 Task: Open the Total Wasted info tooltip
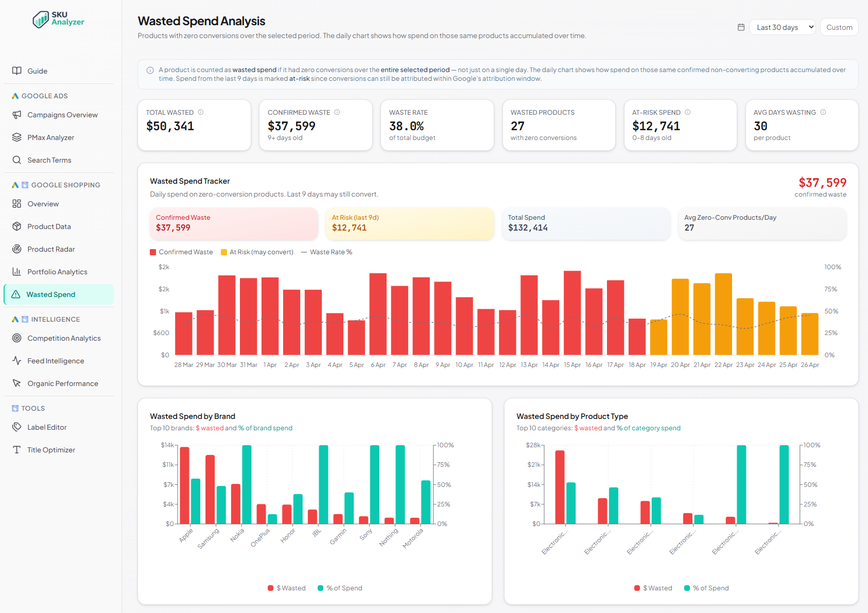coord(201,112)
